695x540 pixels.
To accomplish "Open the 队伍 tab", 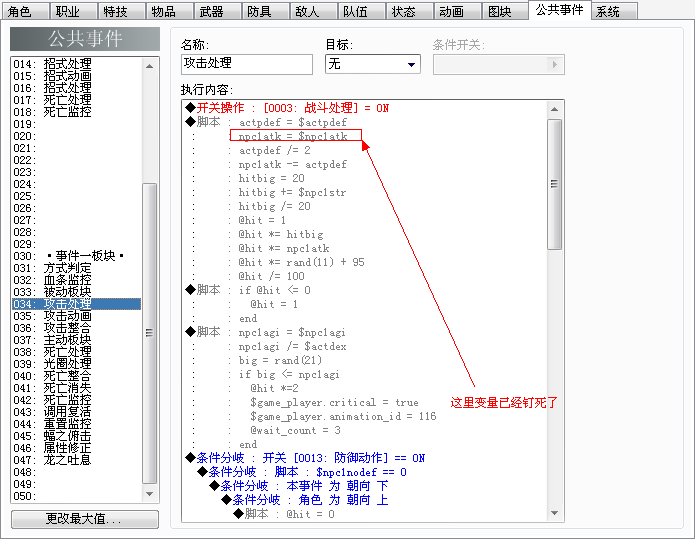I will pos(360,11).
